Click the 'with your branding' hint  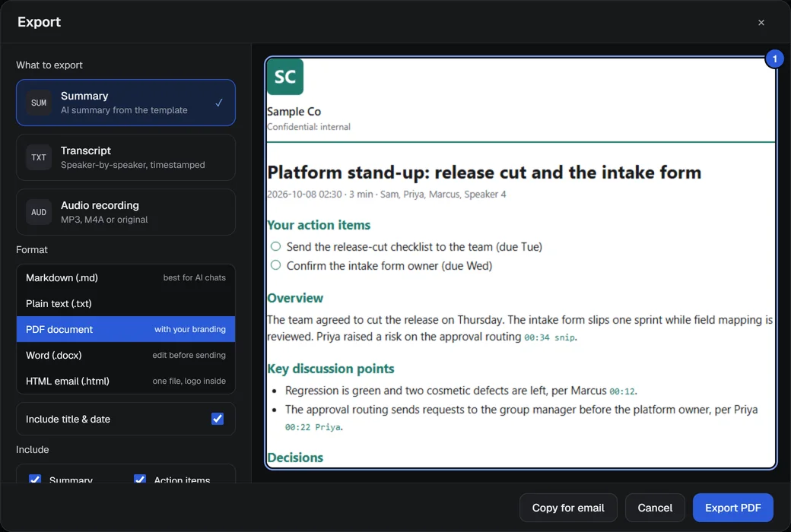click(x=189, y=329)
